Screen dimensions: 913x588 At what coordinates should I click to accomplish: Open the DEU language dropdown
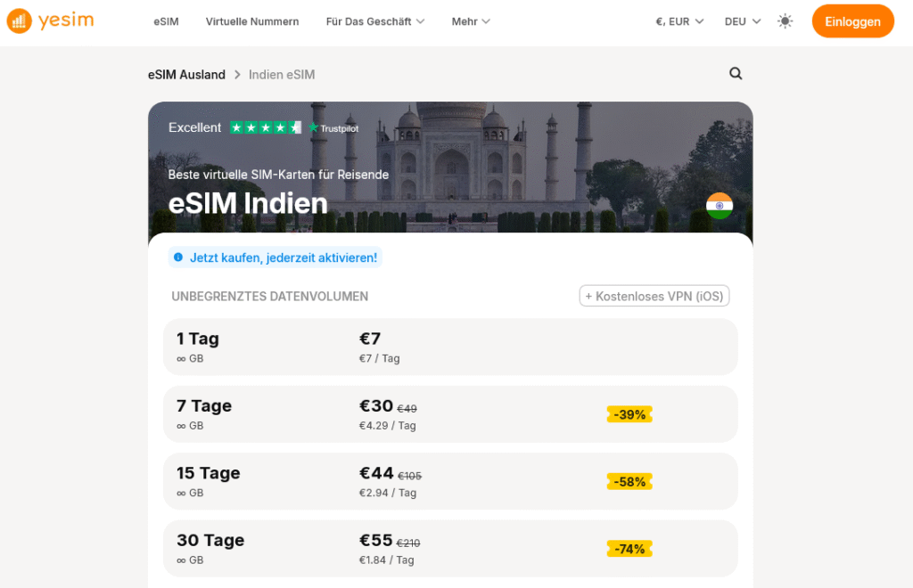pos(742,20)
